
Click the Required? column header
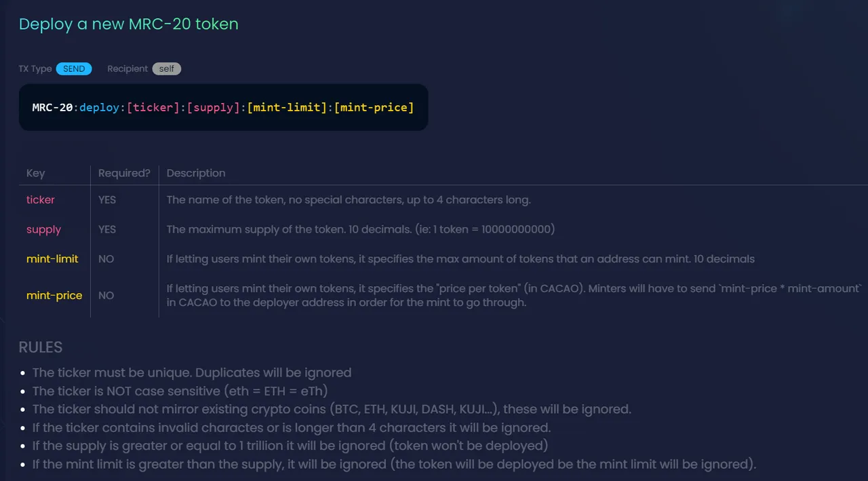click(124, 173)
